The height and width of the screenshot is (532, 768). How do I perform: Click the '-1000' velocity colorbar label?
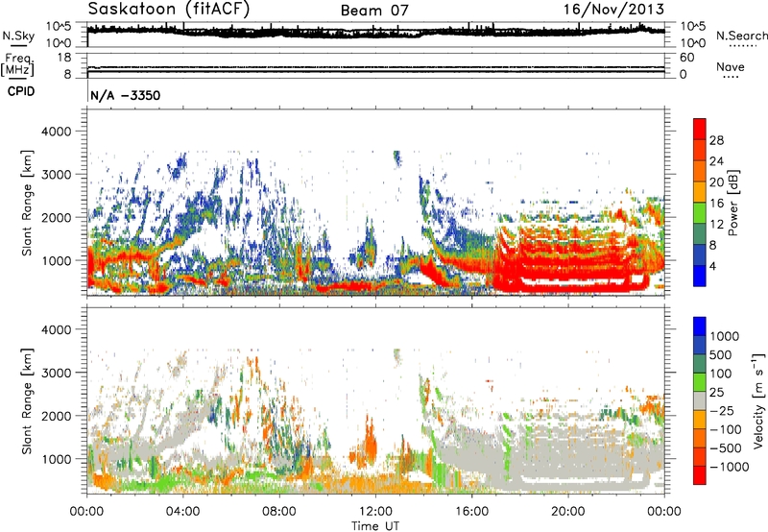pyautogui.click(x=729, y=467)
